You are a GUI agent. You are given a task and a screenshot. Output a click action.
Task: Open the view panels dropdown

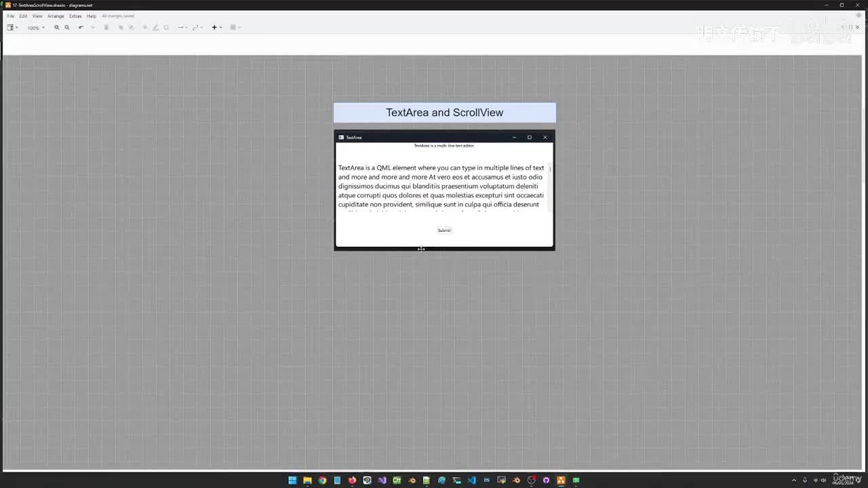click(x=12, y=28)
